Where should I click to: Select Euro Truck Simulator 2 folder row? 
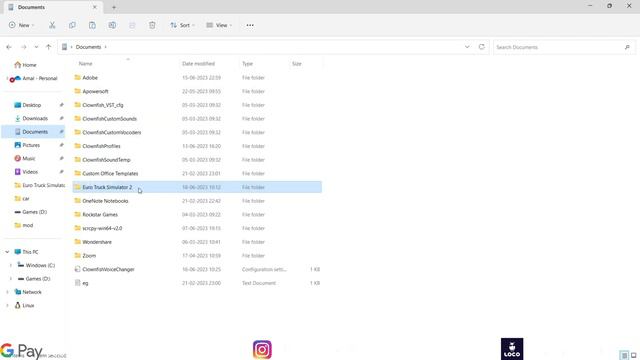pos(197,187)
